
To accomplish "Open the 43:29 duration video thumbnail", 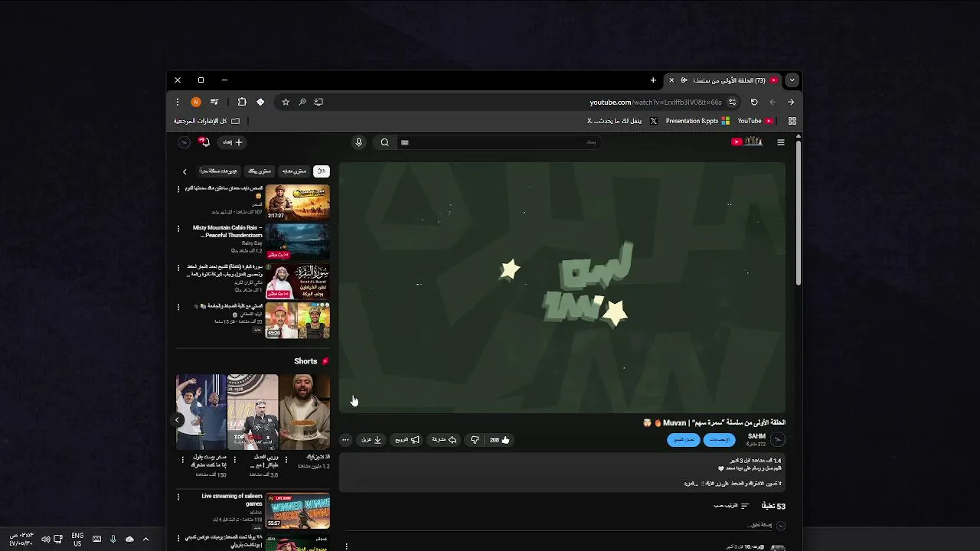I will click(x=298, y=320).
